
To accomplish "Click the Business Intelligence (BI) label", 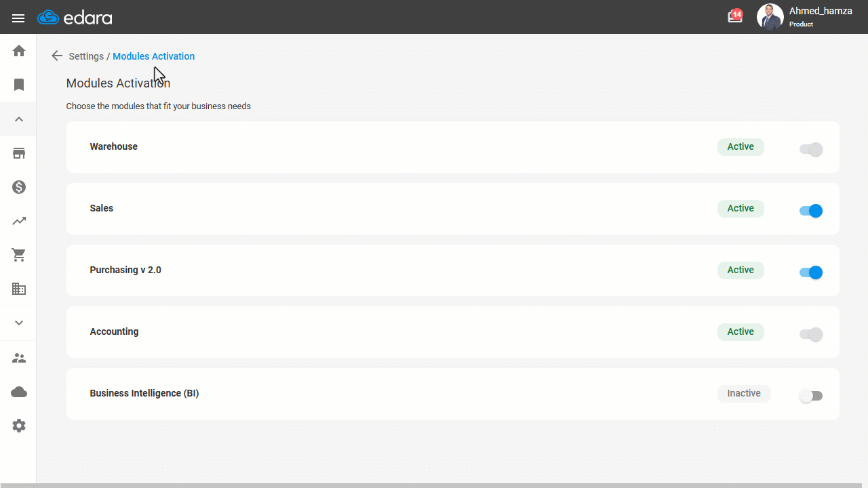I will coord(144,393).
